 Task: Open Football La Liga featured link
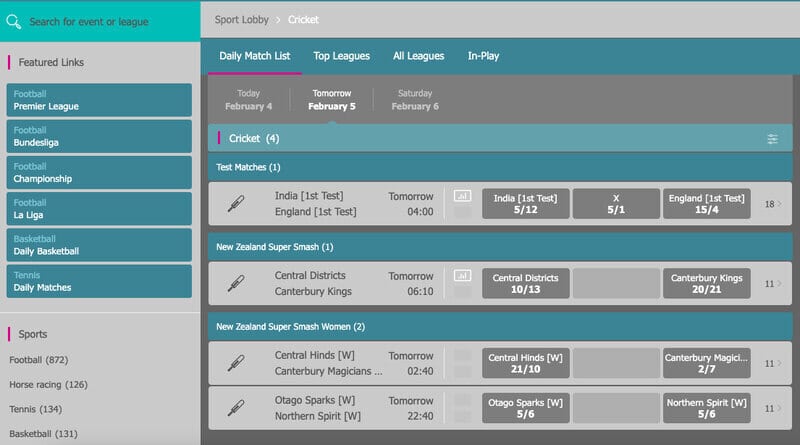(99, 209)
